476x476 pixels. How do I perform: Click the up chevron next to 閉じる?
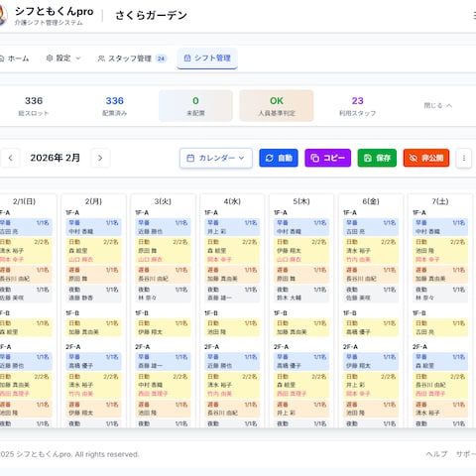449,106
